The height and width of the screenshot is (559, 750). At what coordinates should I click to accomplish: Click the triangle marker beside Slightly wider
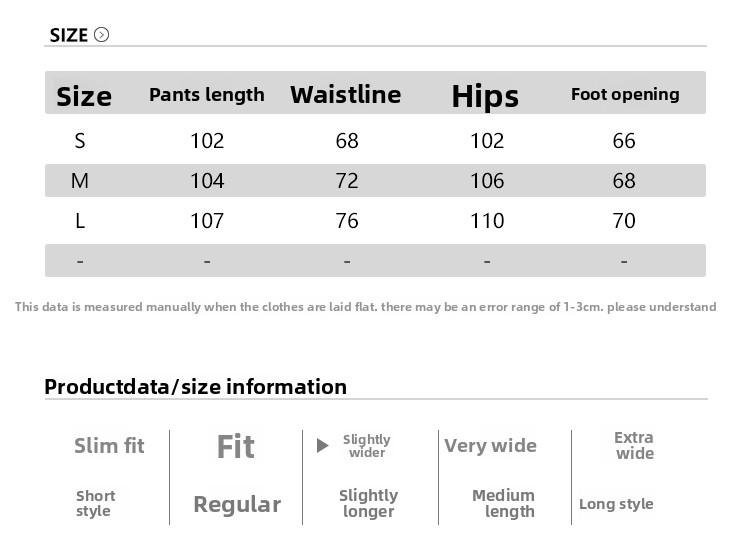tap(322, 446)
